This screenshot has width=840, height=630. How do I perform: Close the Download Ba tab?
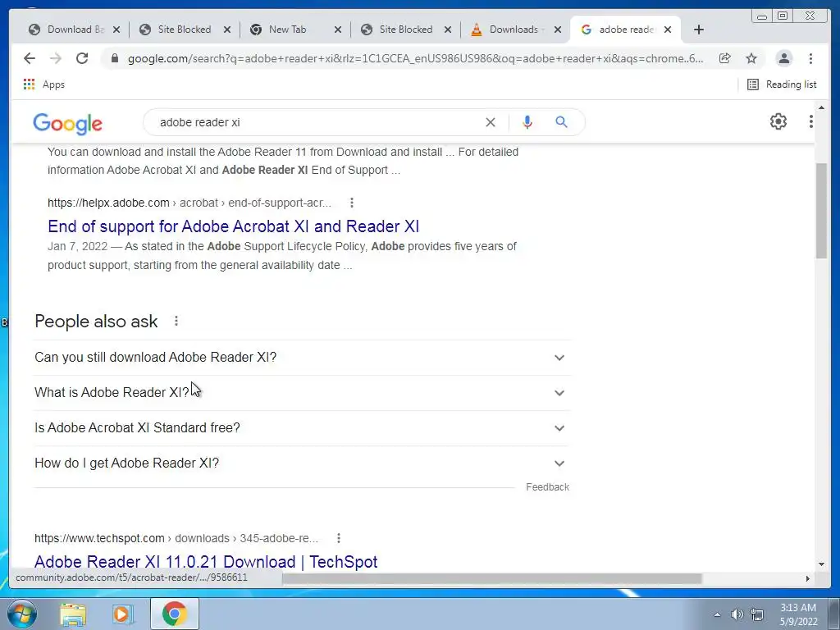[x=116, y=30]
